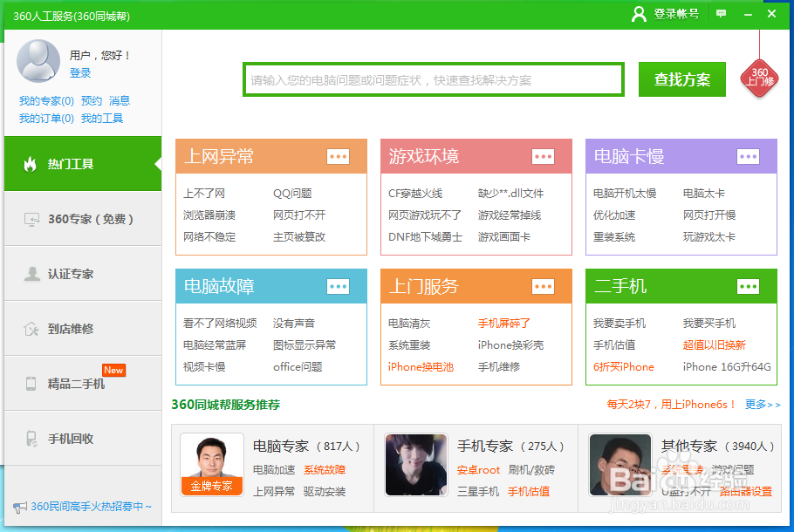Open 每天2块7，用上iPhone6s promotion link
Image resolution: width=794 pixels, height=532 pixels.
click(672, 404)
